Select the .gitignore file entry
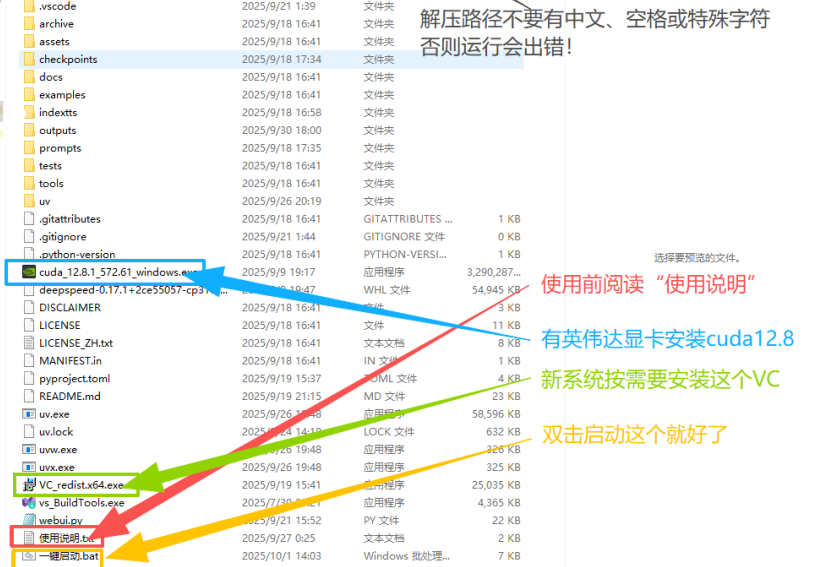The image size is (820, 567). (62, 237)
